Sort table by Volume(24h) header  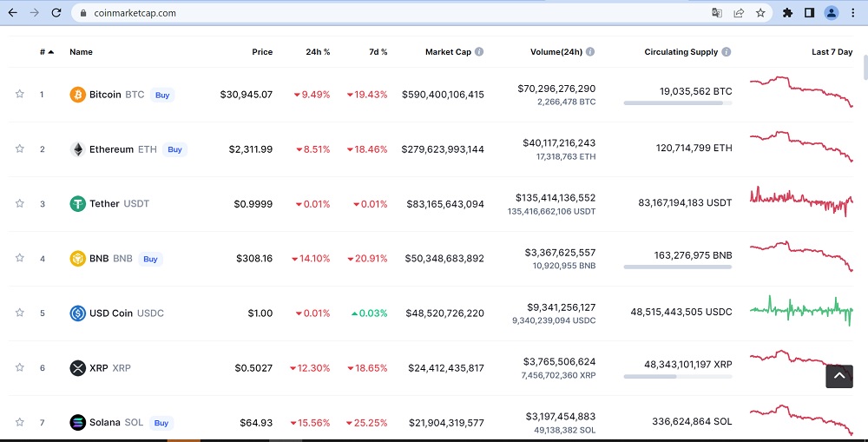pyautogui.click(x=556, y=52)
